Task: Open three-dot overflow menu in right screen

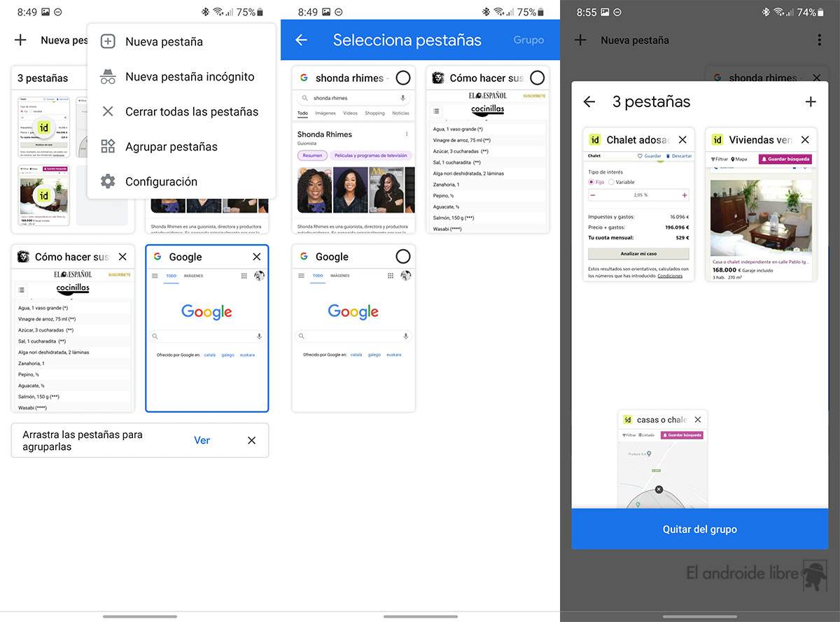Action: tap(819, 41)
